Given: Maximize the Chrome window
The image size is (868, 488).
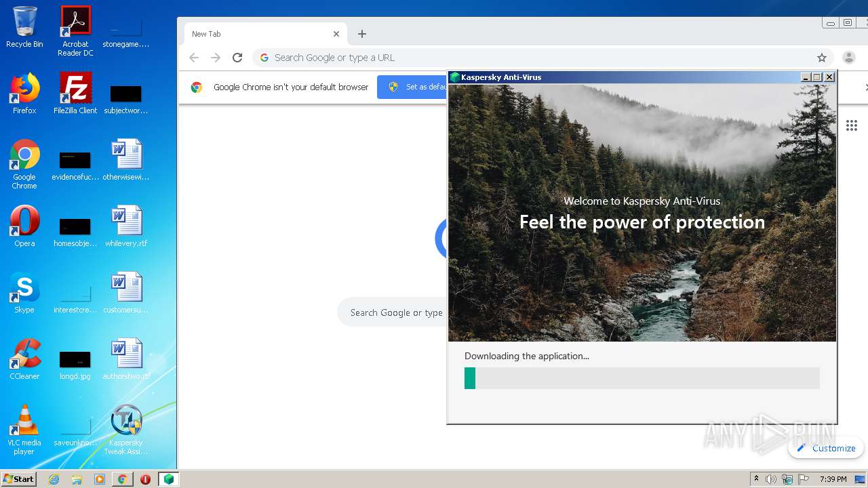Looking at the screenshot, I should point(848,23).
